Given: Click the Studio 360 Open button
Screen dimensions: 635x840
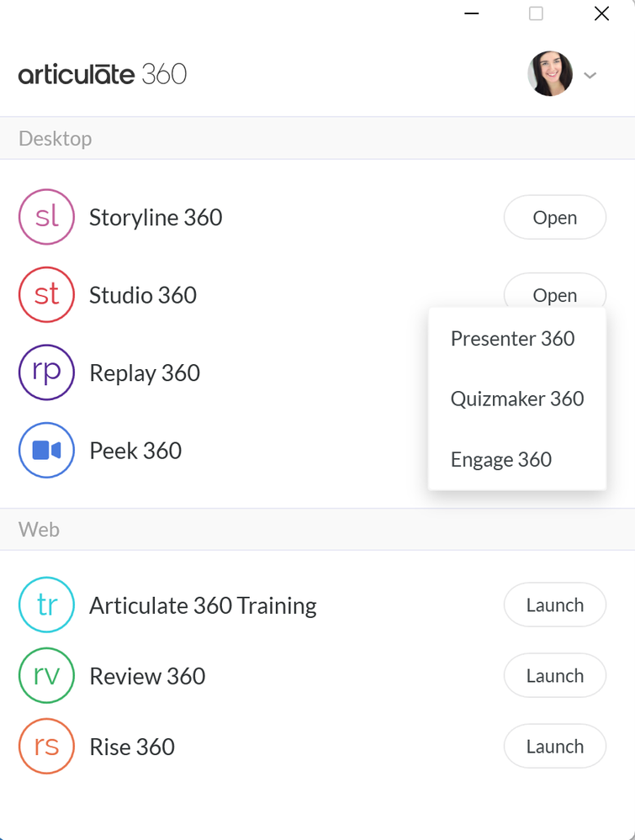Looking at the screenshot, I should tap(554, 291).
